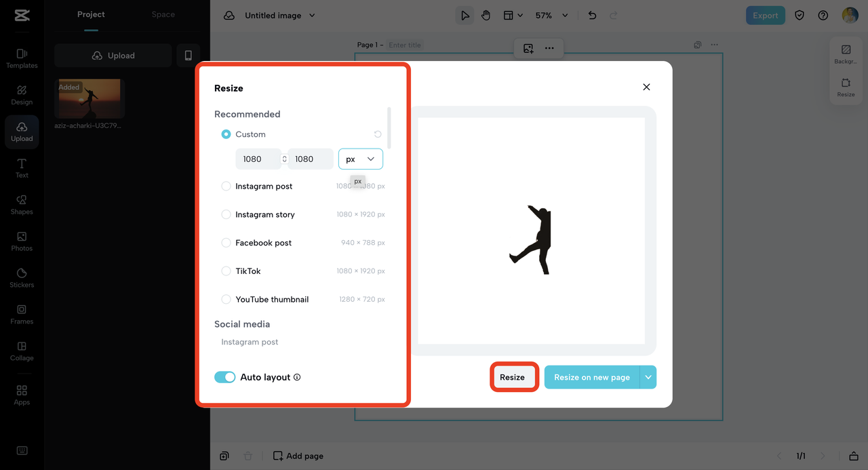The height and width of the screenshot is (470, 868).
Task: Click the page title Enter title field
Action: click(405, 45)
